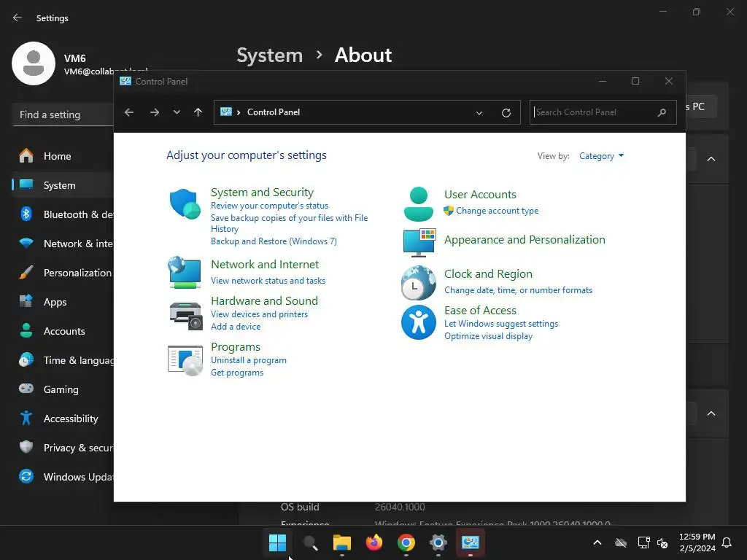Click Get programs link
Viewport: 747px width, 560px height.
point(237,373)
